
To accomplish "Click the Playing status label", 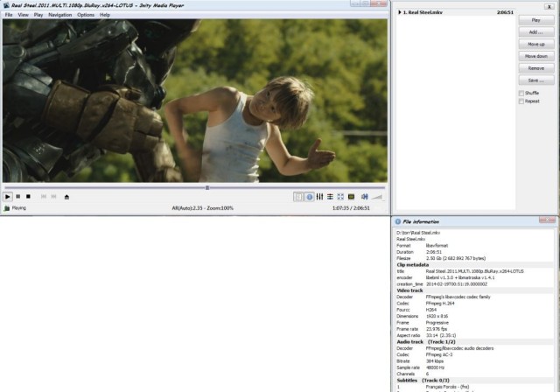I will pyautogui.click(x=19, y=208).
